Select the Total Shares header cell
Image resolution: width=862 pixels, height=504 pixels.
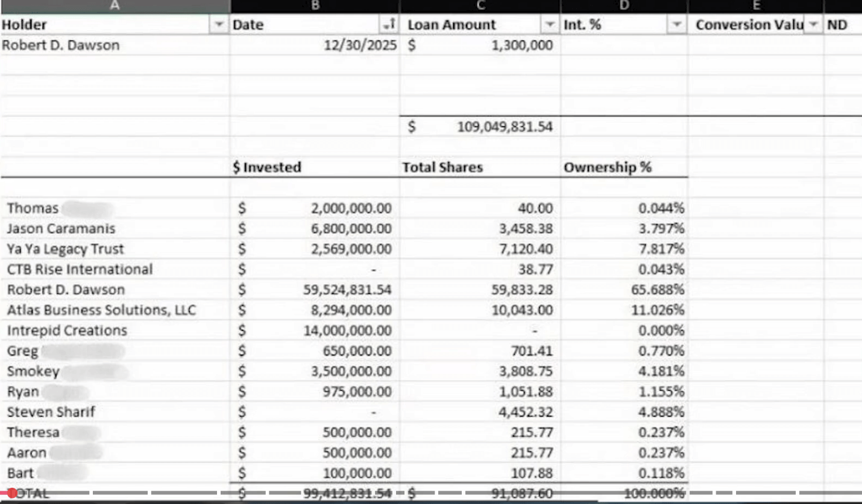442,168
